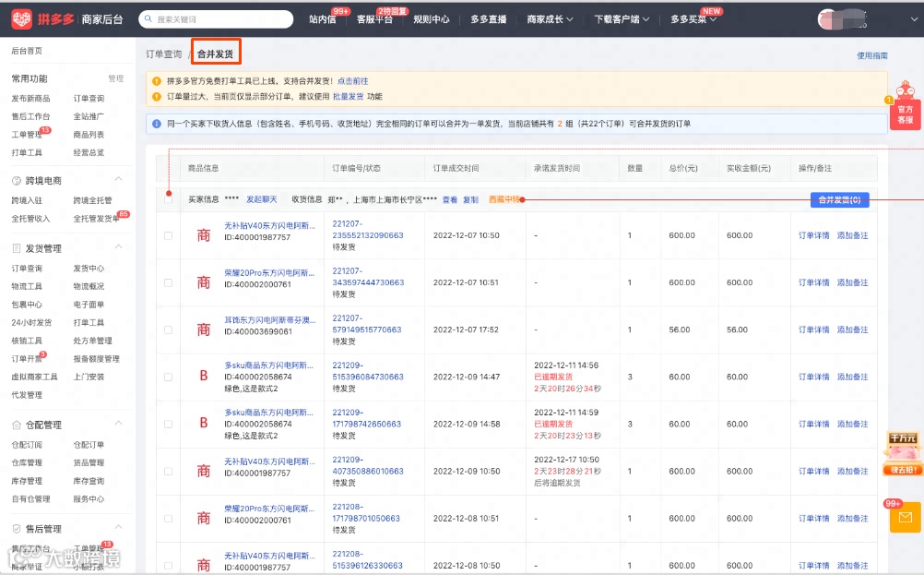
Task: Check the order 221209-171798742650663 checkbox
Action: (169, 424)
